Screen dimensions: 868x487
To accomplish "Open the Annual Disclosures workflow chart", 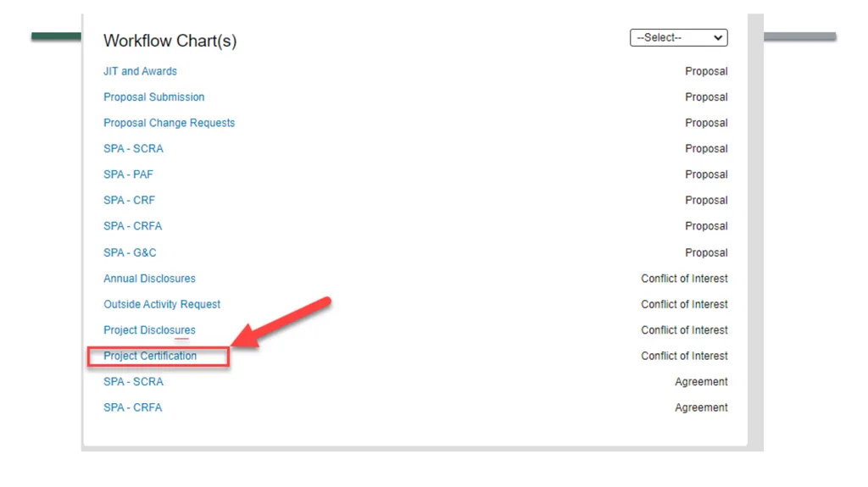I will pos(149,279).
